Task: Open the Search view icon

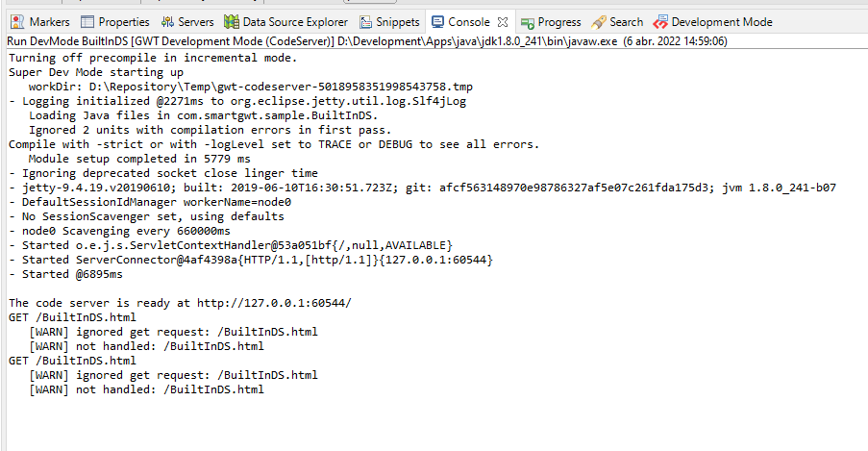Action: click(600, 21)
